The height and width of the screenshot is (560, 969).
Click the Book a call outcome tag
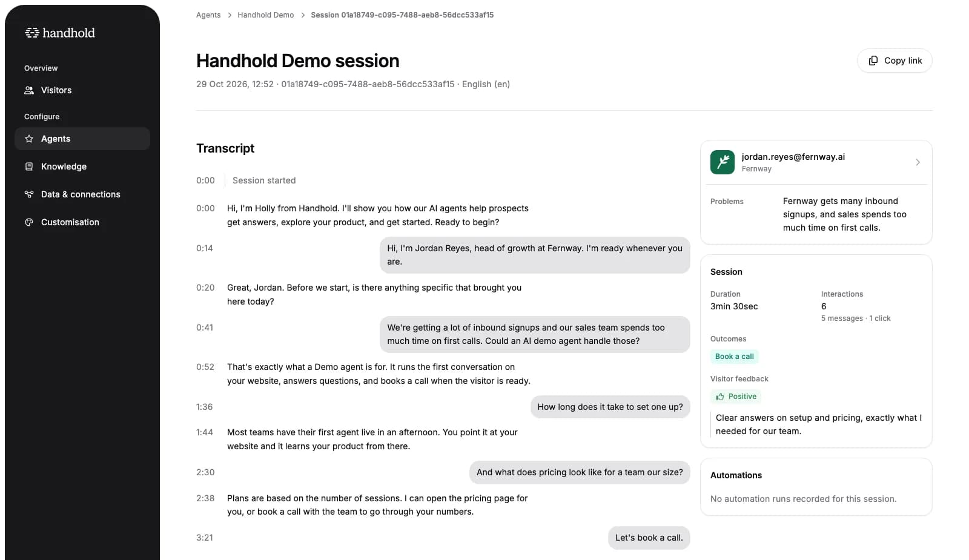(735, 357)
